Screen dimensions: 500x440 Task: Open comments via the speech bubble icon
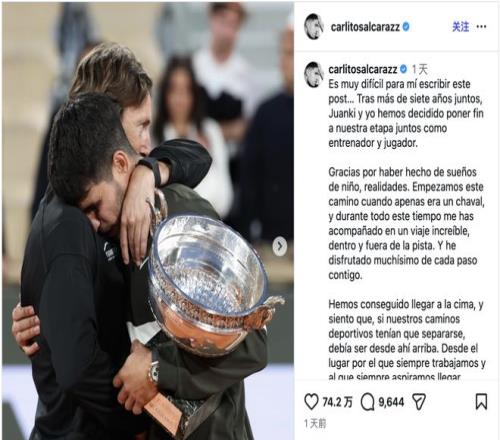pyautogui.click(x=368, y=402)
